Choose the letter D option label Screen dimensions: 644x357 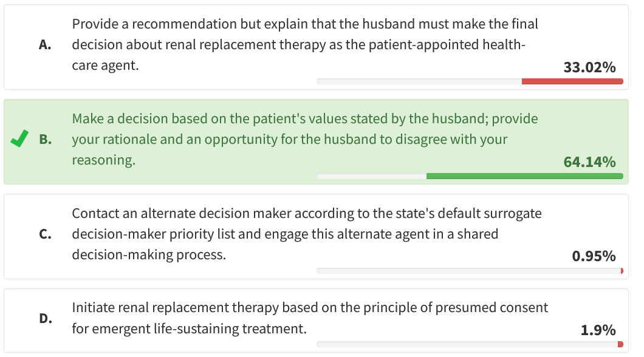pos(44,318)
